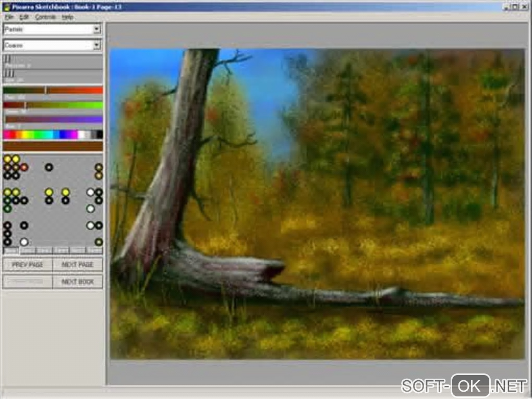532x399 pixels.
Task: Select the last palette tab
Action: (94, 251)
